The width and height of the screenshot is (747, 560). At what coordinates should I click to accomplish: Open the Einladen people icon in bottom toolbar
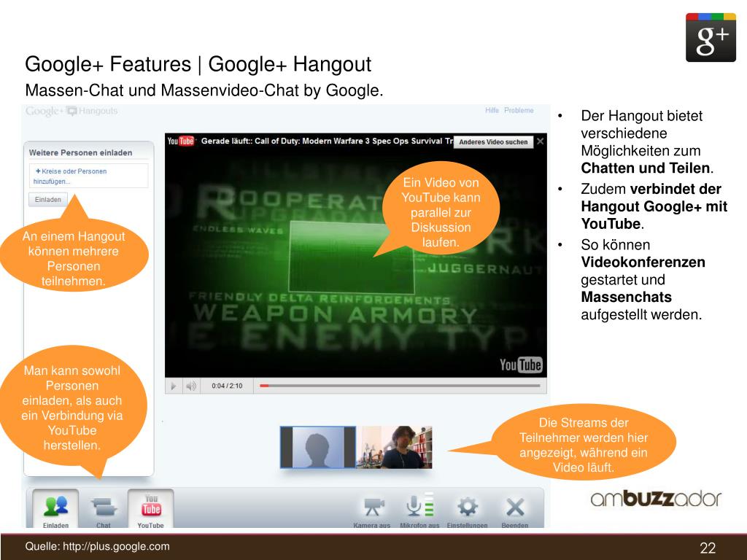[x=55, y=509]
